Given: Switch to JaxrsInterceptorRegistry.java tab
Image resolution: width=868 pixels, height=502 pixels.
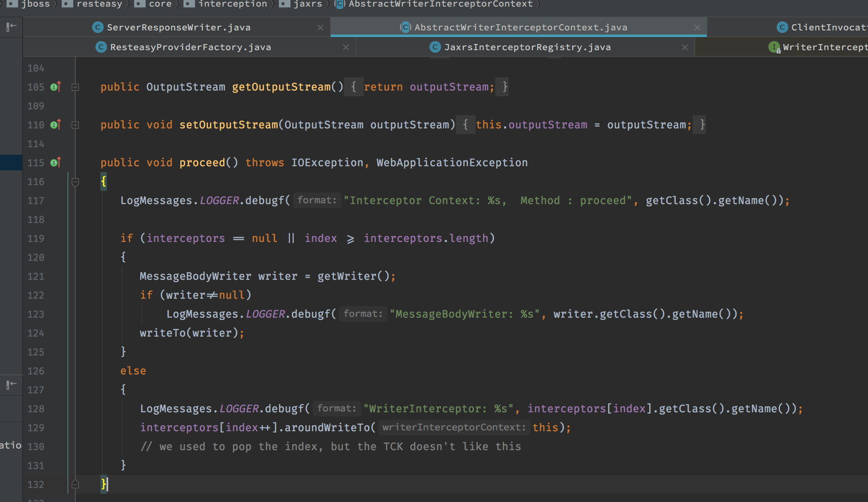Looking at the screenshot, I should point(527,47).
